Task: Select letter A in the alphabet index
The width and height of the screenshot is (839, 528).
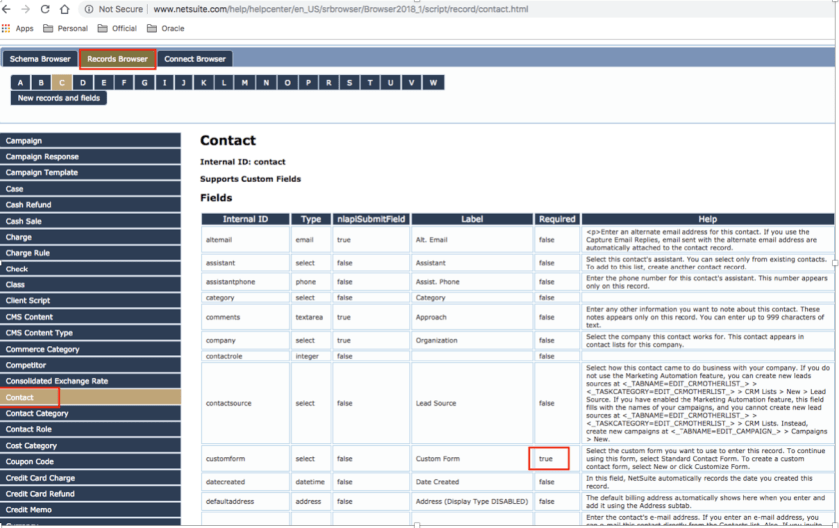Action: 20,83
